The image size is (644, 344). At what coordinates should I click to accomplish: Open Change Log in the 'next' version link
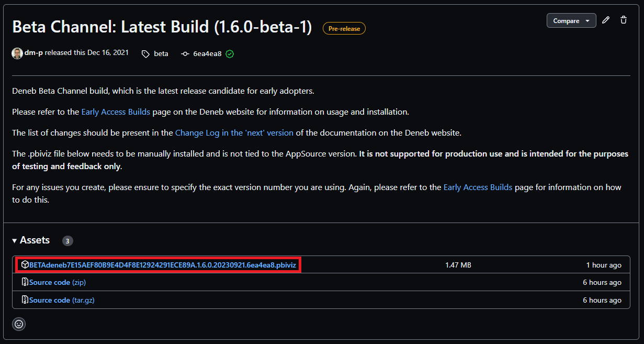pyautogui.click(x=234, y=133)
